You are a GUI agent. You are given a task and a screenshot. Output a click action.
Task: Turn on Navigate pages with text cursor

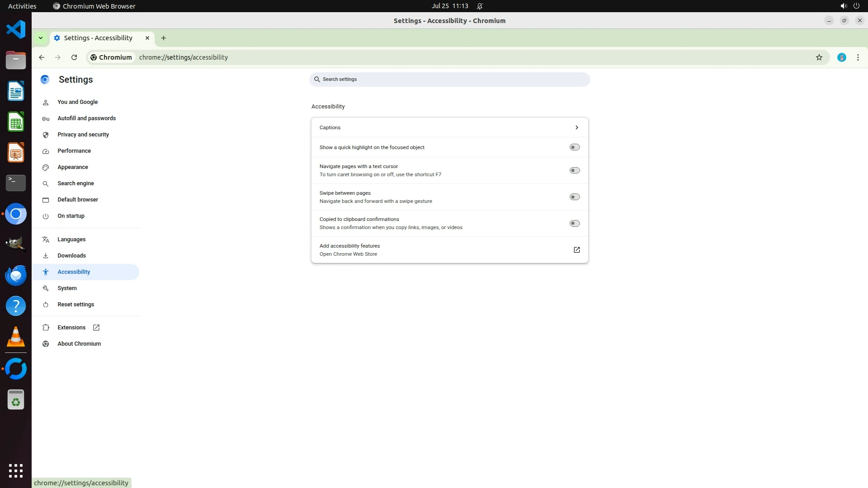[x=574, y=170]
